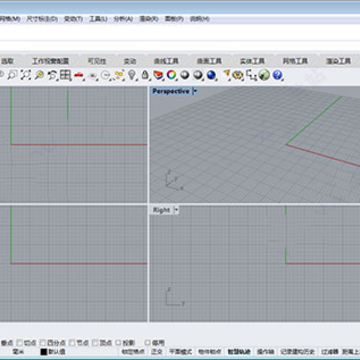The width and height of the screenshot is (360, 360).
Task: Open the Options gear icon
Action: [238, 75]
